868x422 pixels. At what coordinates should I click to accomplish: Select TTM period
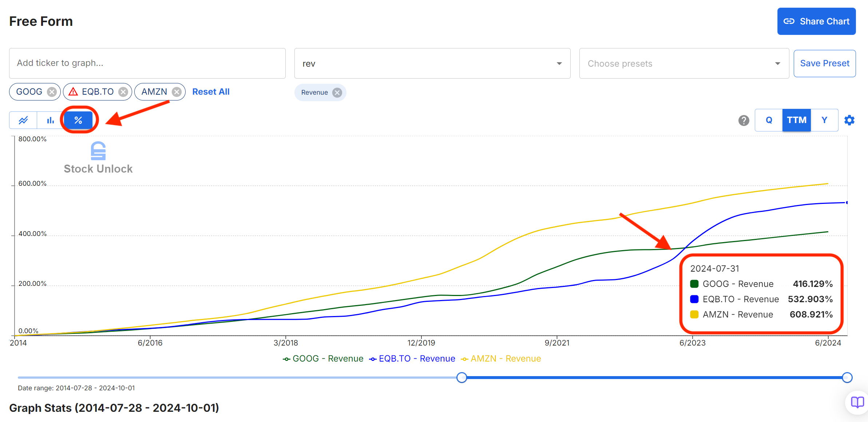click(x=797, y=120)
